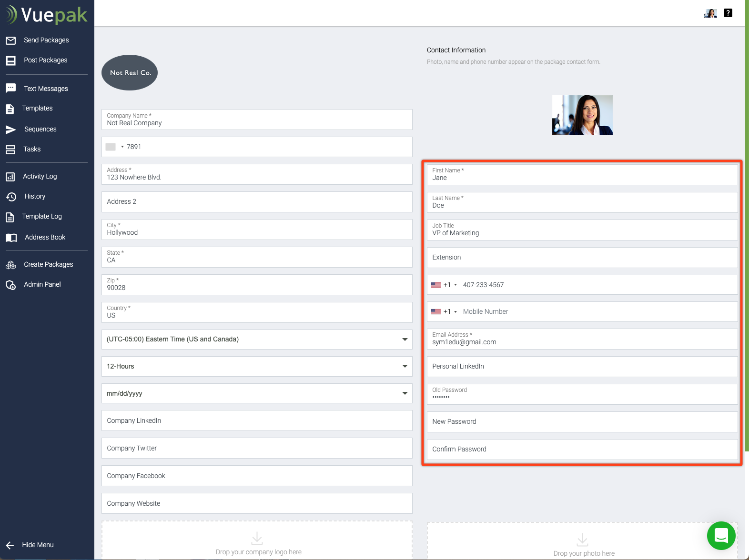Open country code selector for Mobile Number
The width and height of the screenshot is (749, 560).
pyautogui.click(x=444, y=312)
